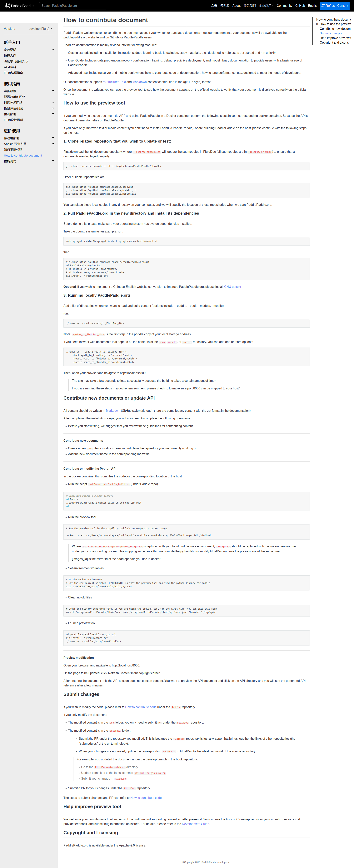Image resolution: width=354 pixels, height=868 pixels.
Task: Expand the 移动端部署 arrow
Action: pyautogui.click(x=53, y=138)
